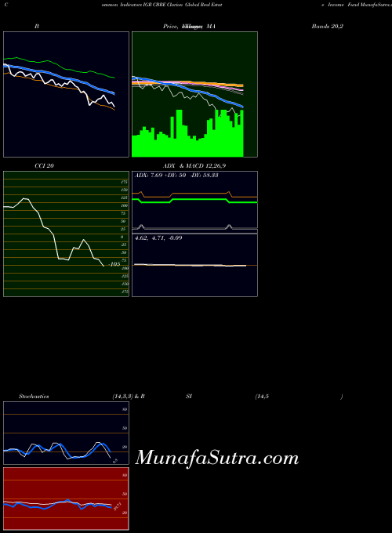Image resolution: width=392 pixels, height=533 pixels.
Task: Open the Bollinger Bands price chart
Action: click(67, 95)
